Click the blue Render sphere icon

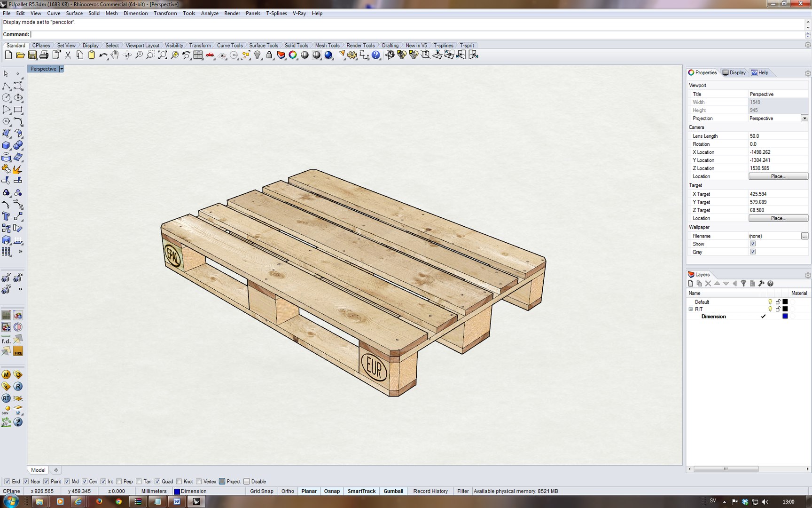tap(328, 55)
